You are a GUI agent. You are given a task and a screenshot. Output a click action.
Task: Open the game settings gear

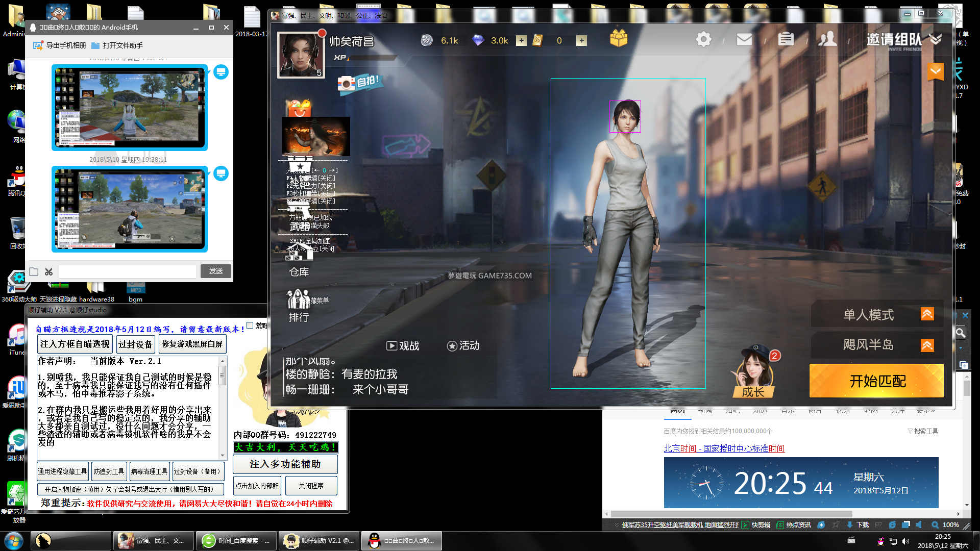coord(703,39)
